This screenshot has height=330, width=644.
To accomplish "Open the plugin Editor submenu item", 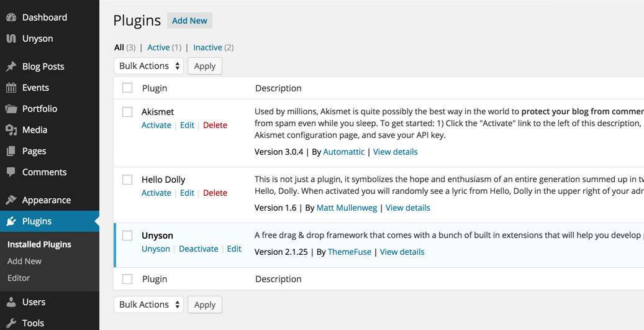I will tap(19, 278).
